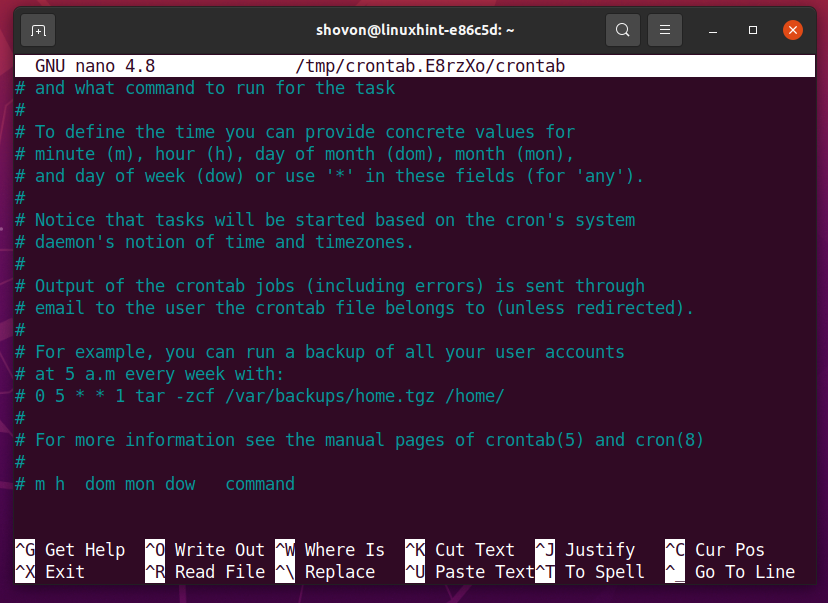The width and height of the screenshot is (828, 603).
Task: Click the ^W Where Is shortcut
Action: 330,550
